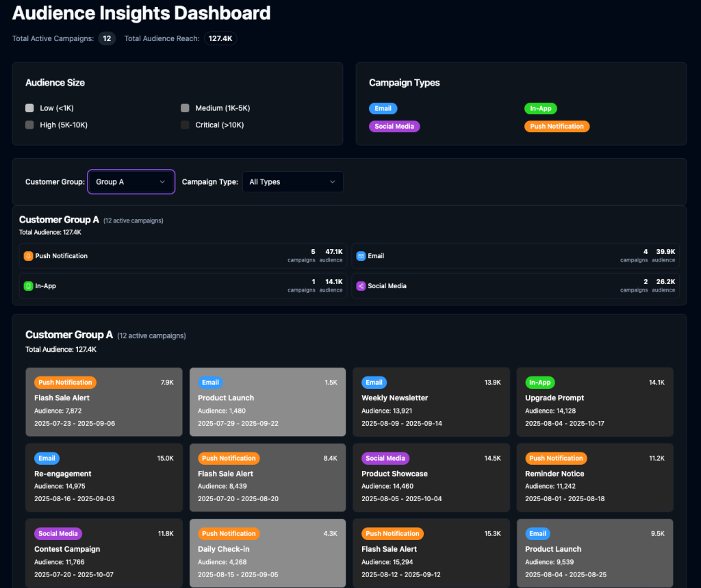701x588 pixels.
Task: Click the Email badge in Campaign Types
Action: pos(383,108)
